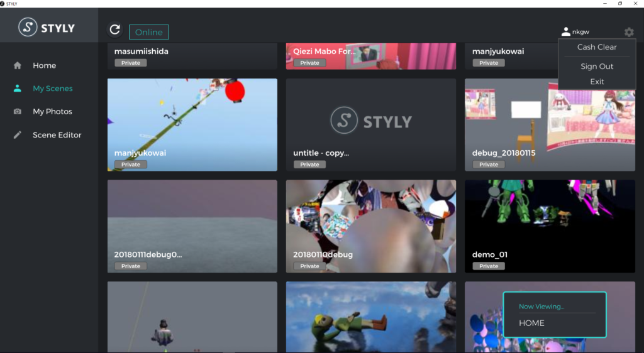Restore down the STYLY window
Image resolution: width=644 pixels, height=353 pixels.
click(x=619, y=3)
